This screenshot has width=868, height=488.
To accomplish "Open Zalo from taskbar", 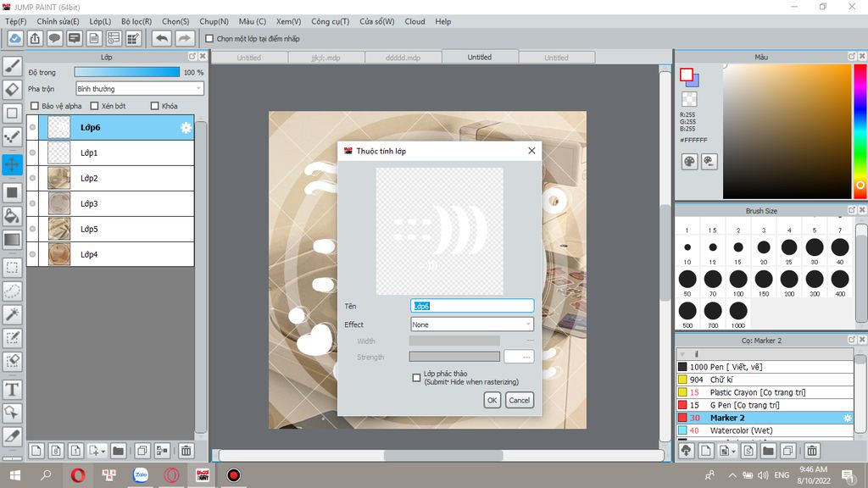I will pos(141,474).
